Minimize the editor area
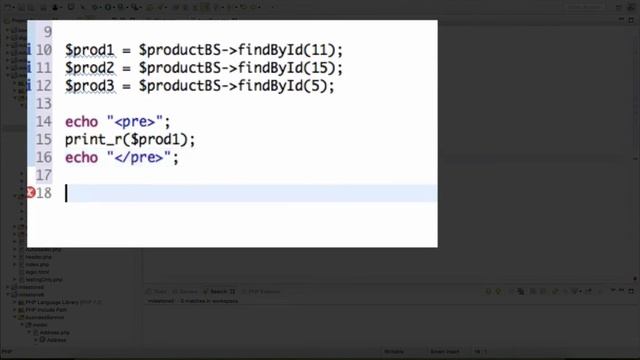Image resolution: width=640 pixels, height=360 pixels. point(622,19)
